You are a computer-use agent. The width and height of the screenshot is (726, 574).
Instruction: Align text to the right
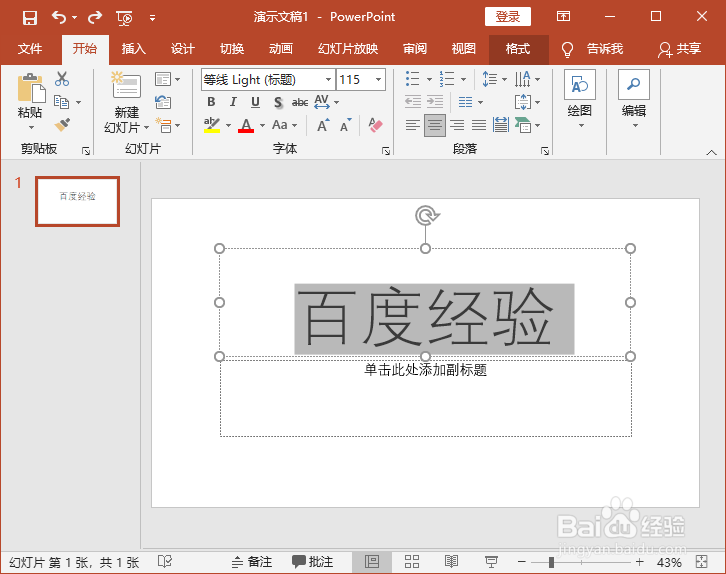click(457, 125)
